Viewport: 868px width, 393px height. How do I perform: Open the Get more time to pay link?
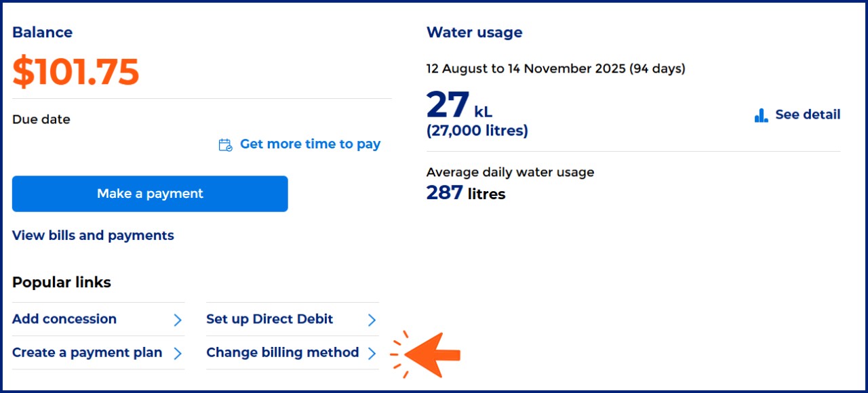point(310,144)
